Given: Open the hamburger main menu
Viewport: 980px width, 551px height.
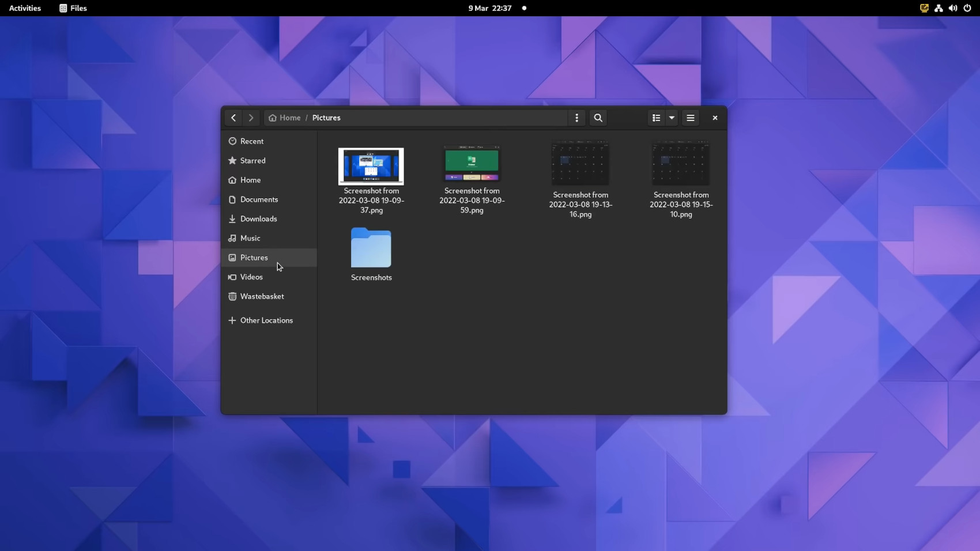Looking at the screenshot, I should click(x=690, y=118).
